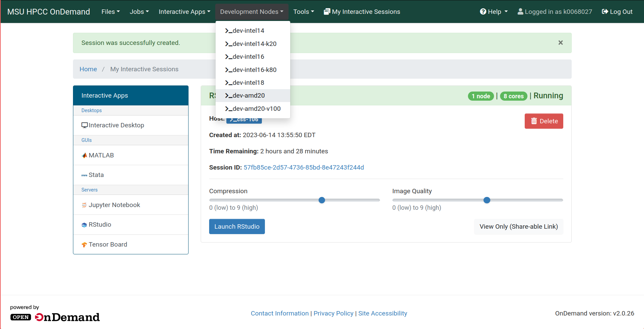Adjust the Compression slider handle

322,200
